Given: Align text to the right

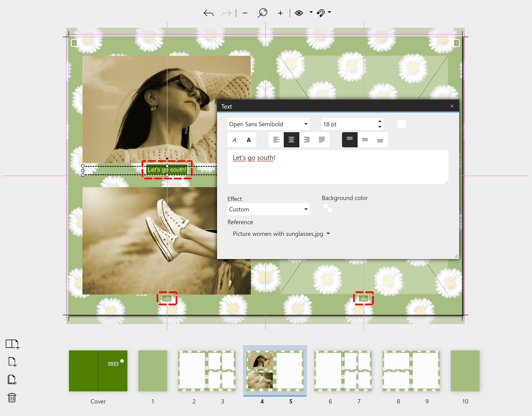Looking at the screenshot, I should pyautogui.click(x=307, y=140).
